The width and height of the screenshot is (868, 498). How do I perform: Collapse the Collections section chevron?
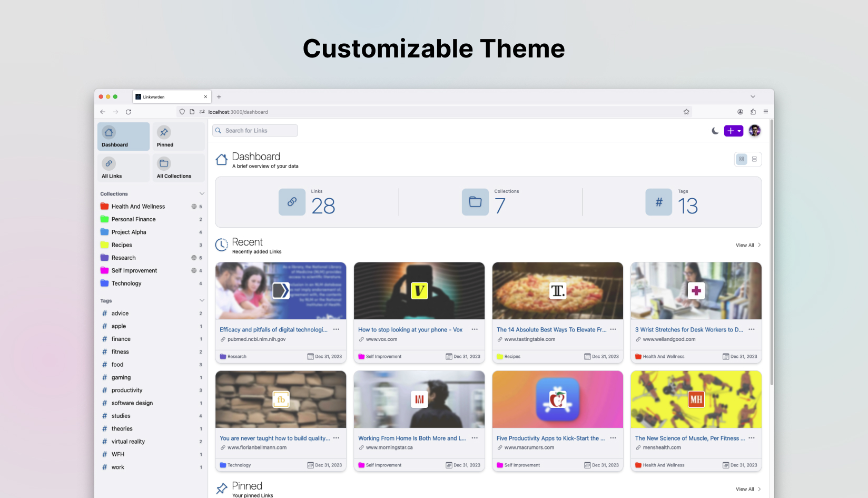click(202, 194)
